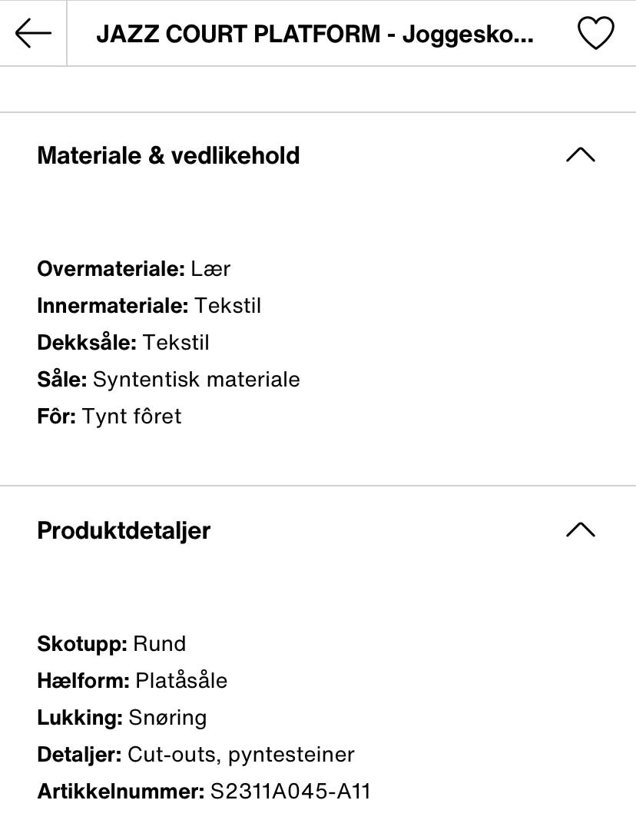Image resolution: width=636 pixels, height=840 pixels.
Task: Click the article number S2311A045-A11
Action: click(x=204, y=791)
